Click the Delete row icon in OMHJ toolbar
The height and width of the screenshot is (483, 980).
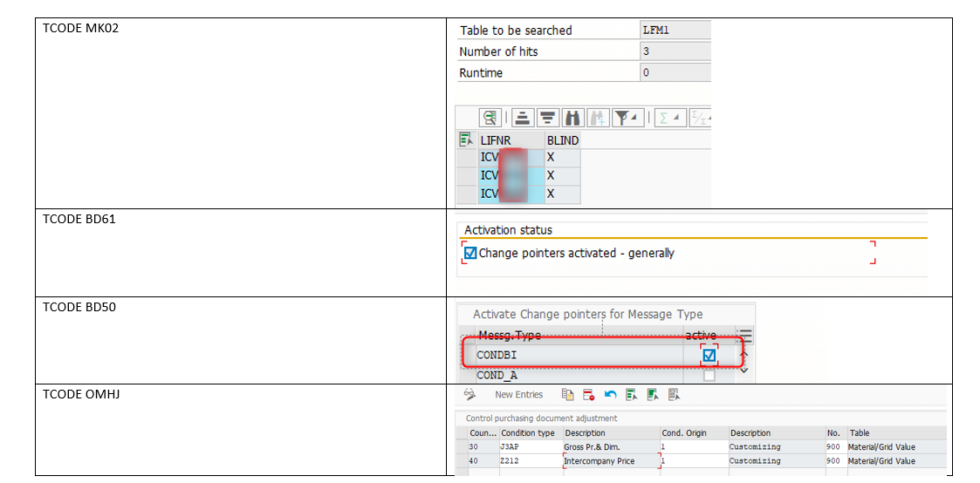click(589, 395)
